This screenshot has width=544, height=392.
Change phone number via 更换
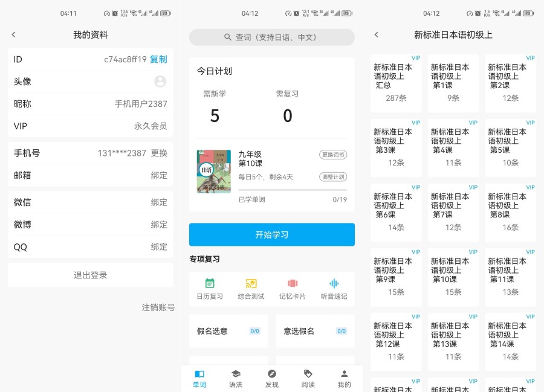(159, 153)
